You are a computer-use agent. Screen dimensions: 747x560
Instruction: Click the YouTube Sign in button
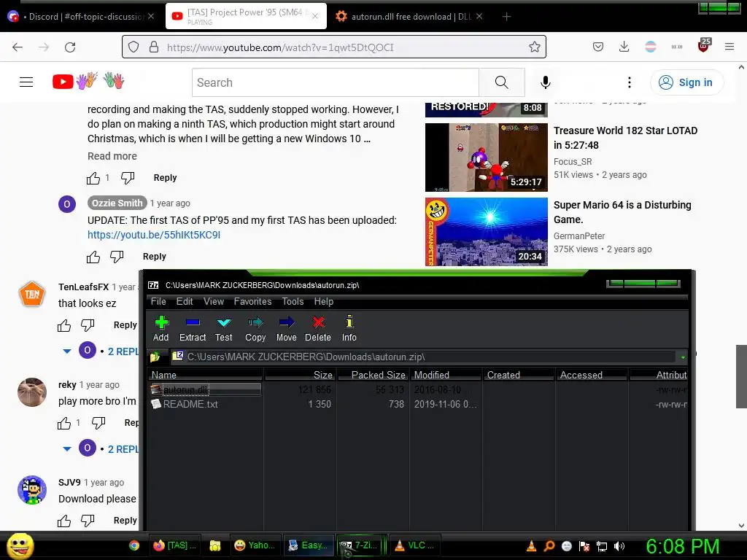click(686, 82)
